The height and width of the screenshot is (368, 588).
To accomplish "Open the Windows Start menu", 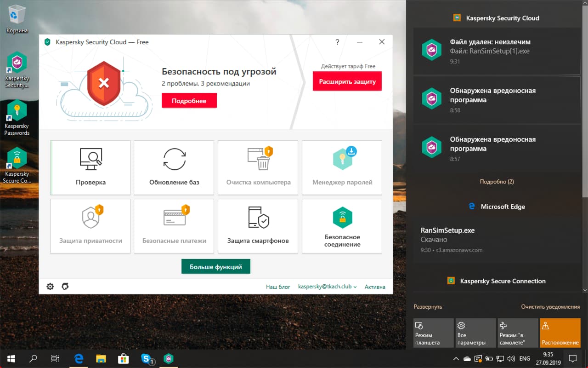I will tap(10, 358).
